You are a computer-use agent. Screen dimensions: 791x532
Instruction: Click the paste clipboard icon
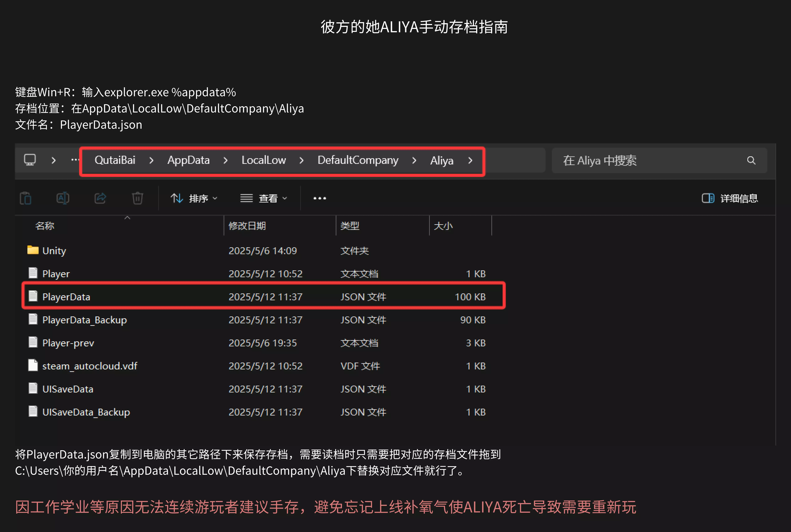click(26, 198)
